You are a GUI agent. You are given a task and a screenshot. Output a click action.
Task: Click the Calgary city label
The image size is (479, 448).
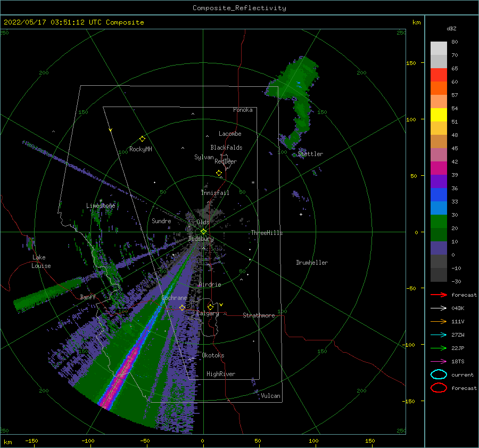[x=208, y=313]
